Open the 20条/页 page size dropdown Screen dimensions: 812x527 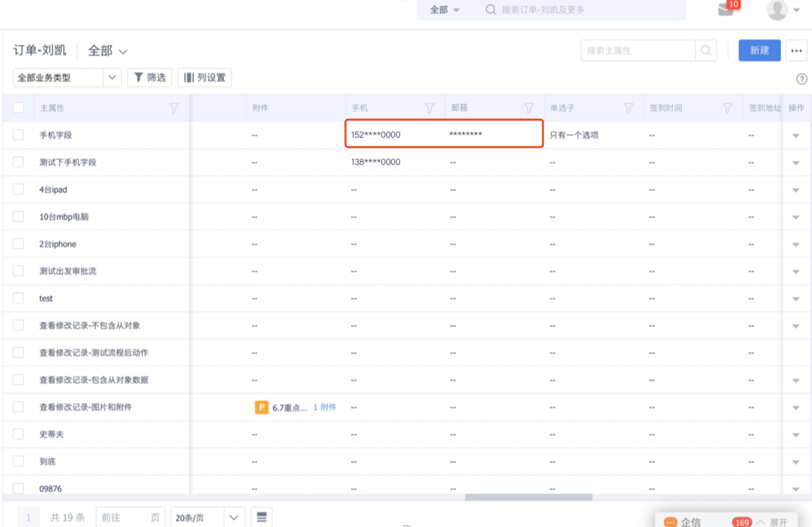click(x=207, y=517)
